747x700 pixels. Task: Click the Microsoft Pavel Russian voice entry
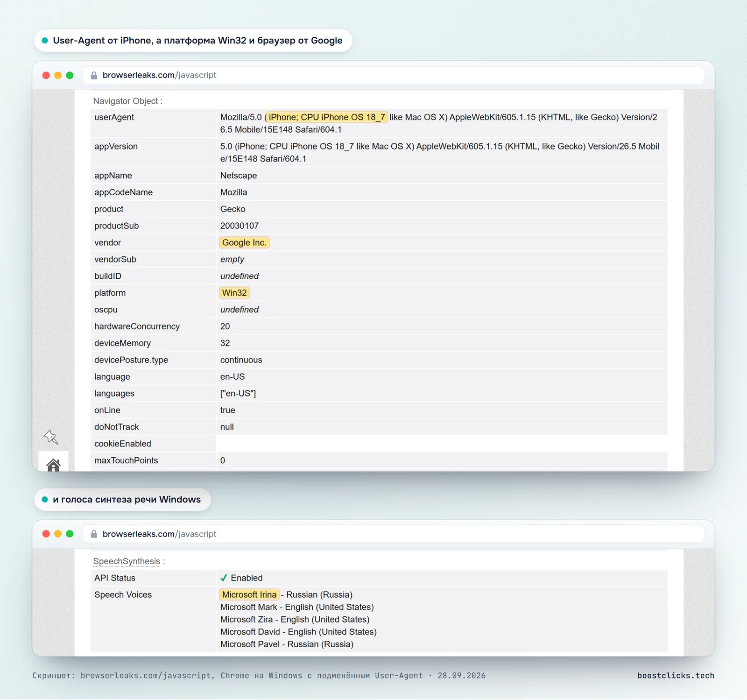click(287, 644)
